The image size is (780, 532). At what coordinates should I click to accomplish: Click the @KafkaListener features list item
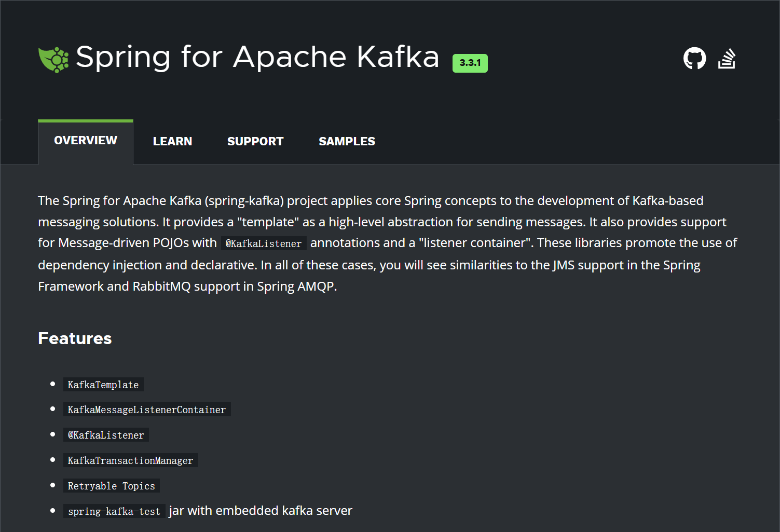tap(106, 435)
